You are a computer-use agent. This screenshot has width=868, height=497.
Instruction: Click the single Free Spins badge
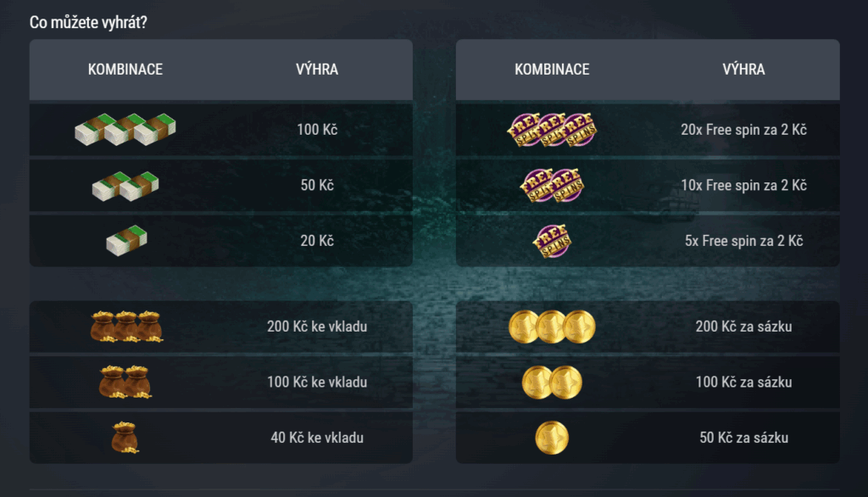(x=552, y=241)
